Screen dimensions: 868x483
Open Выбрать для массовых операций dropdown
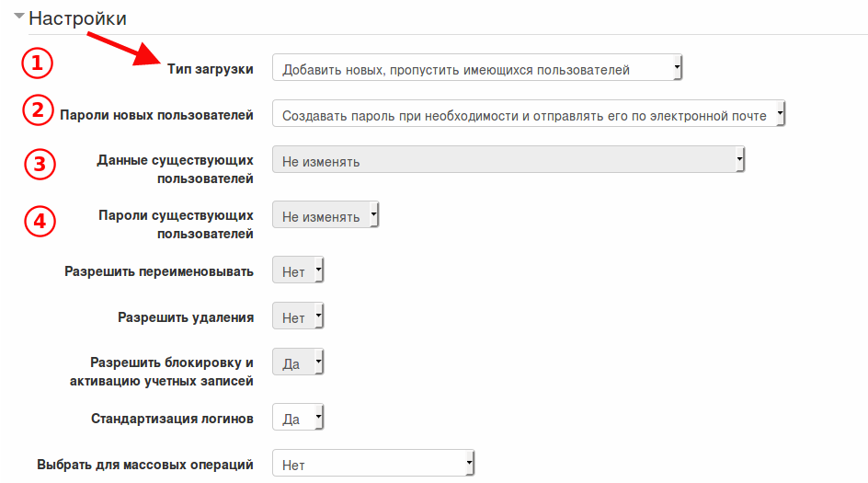click(x=373, y=463)
